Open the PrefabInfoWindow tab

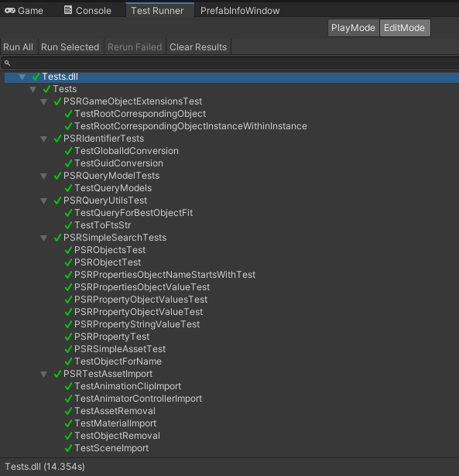click(240, 11)
